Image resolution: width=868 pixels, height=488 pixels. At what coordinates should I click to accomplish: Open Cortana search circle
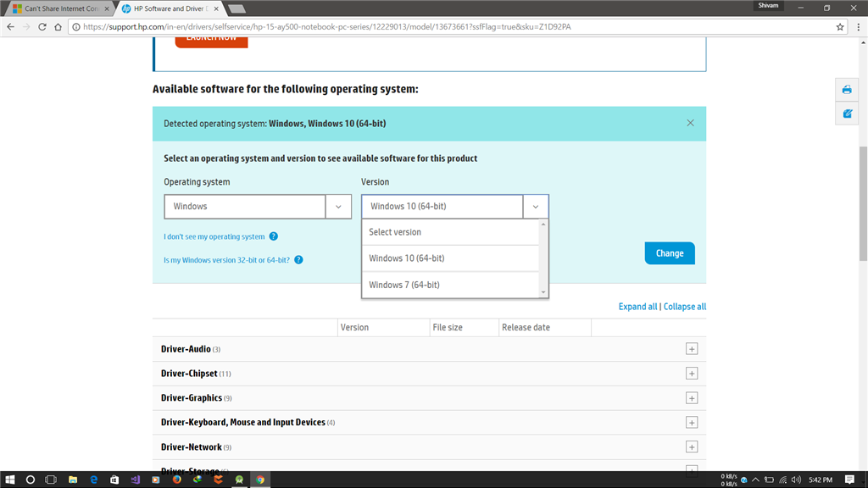[31, 480]
